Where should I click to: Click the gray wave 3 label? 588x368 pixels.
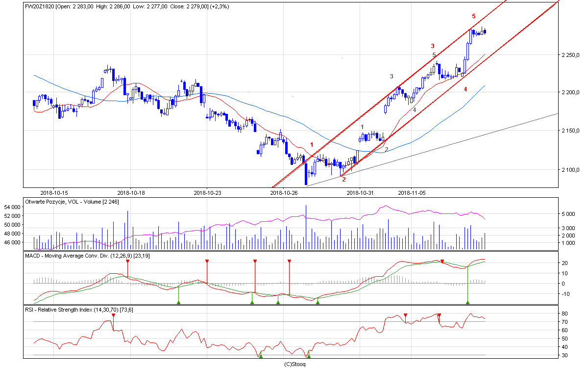[x=391, y=77]
